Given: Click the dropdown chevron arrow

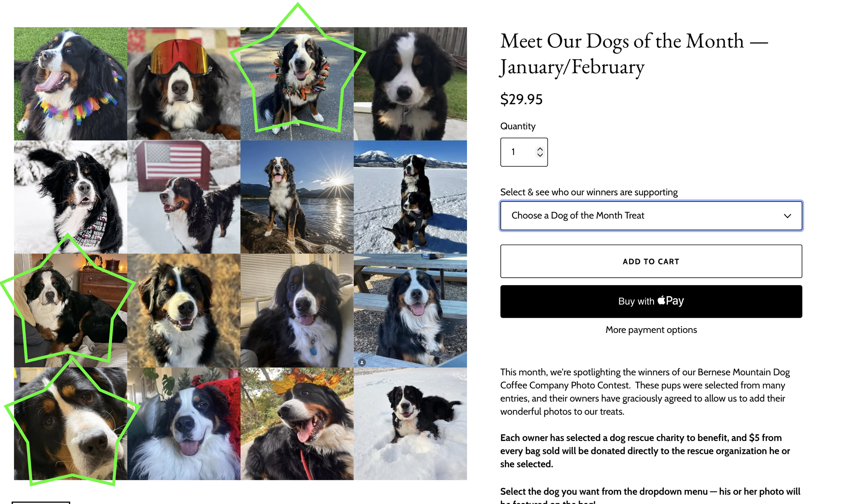Looking at the screenshot, I should pyautogui.click(x=787, y=216).
